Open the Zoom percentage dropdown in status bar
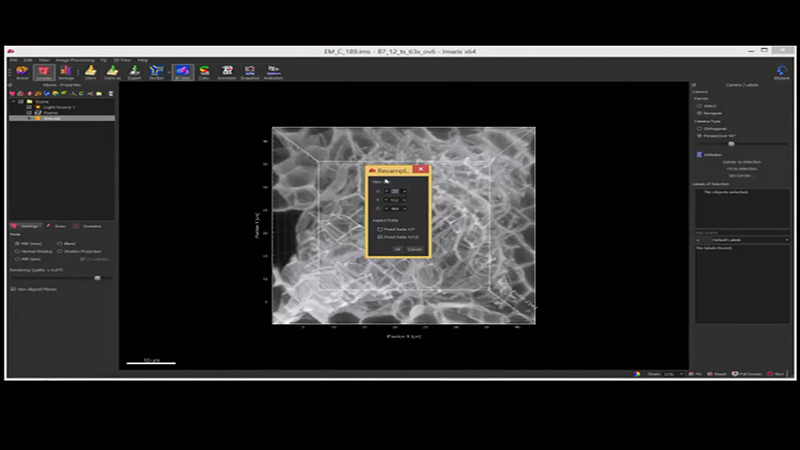Image resolution: width=800 pixels, height=450 pixels. pyautogui.click(x=682, y=374)
